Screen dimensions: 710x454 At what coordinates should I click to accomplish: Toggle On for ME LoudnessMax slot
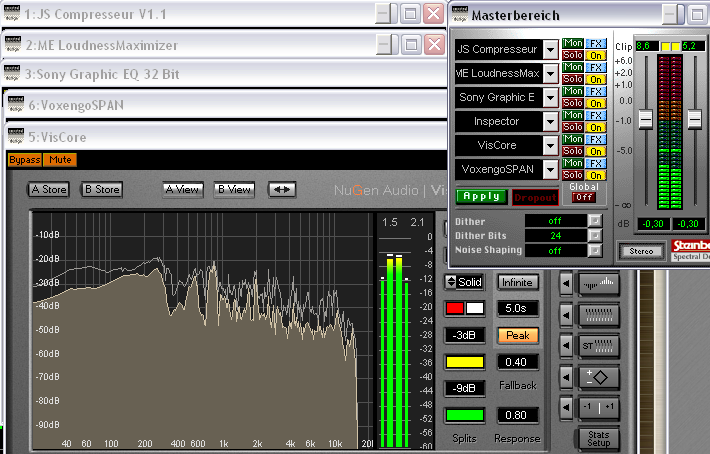click(596, 80)
